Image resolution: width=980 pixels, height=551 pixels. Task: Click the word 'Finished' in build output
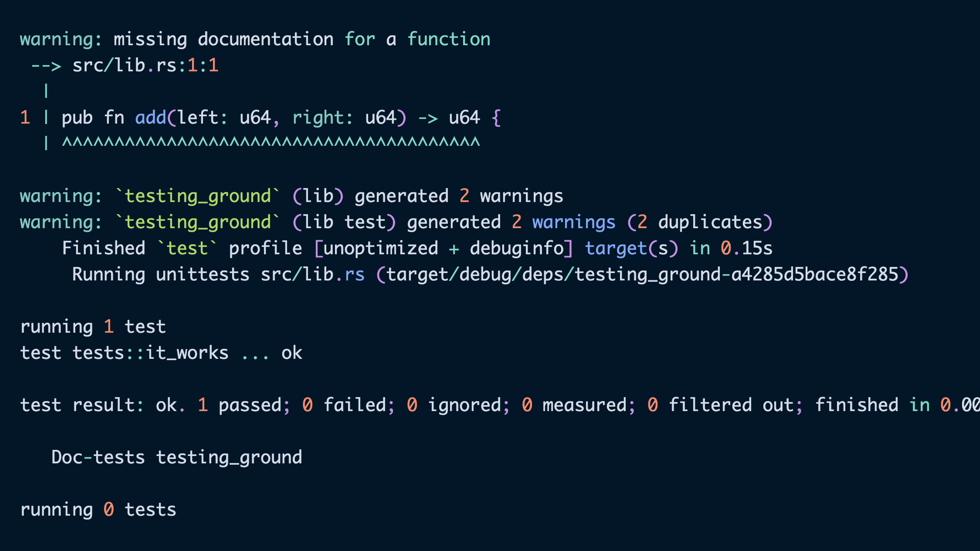coord(103,248)
